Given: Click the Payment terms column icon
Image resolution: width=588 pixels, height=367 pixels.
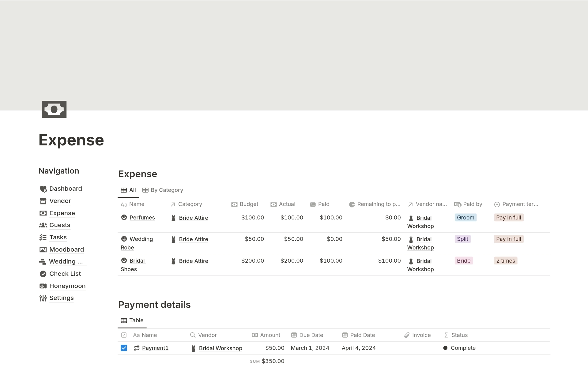Looking at the screenshot, I should coord(497,204).
